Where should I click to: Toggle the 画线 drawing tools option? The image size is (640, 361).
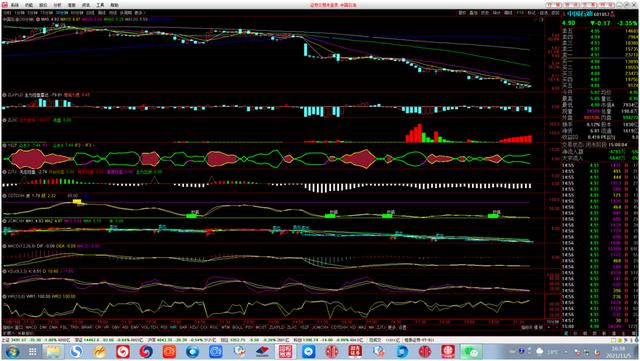pyautogui.click(x=508, y=13)
